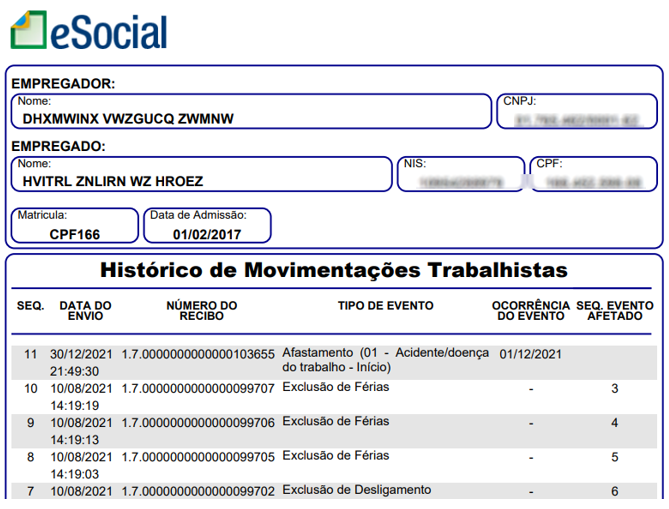Click the TIPO DE EVENTO column header

pyautogui.click(x=386, y=305)
